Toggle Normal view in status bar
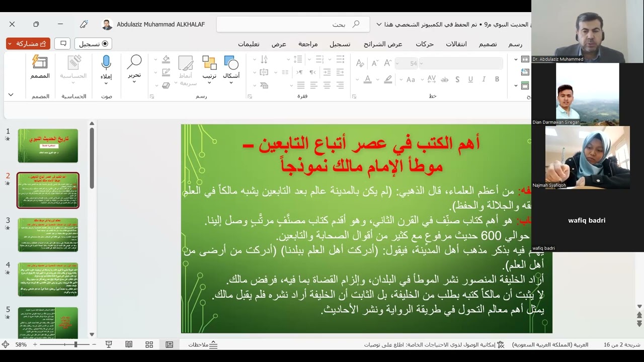The image size is (644, 362). tap(169, 344)
